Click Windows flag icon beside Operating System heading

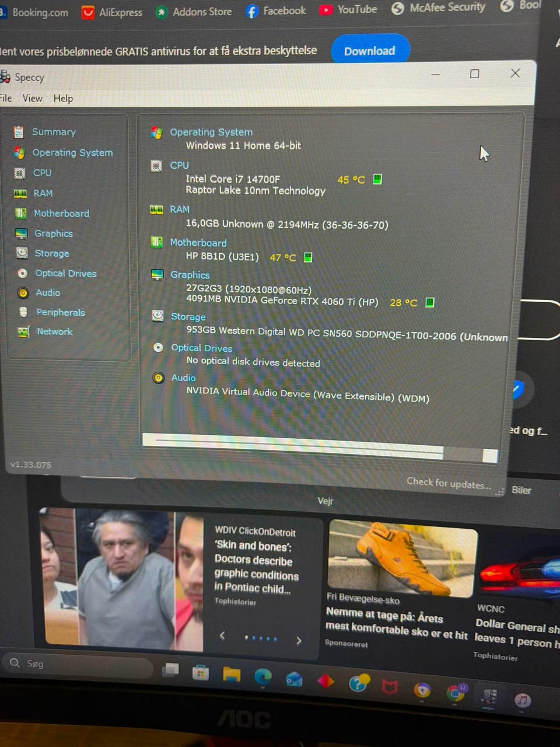[x=156, y=132]
